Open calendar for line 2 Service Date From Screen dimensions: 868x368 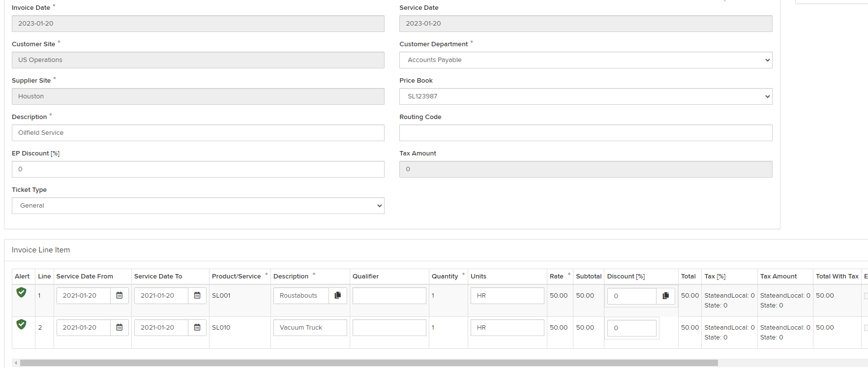pos(119,328)
